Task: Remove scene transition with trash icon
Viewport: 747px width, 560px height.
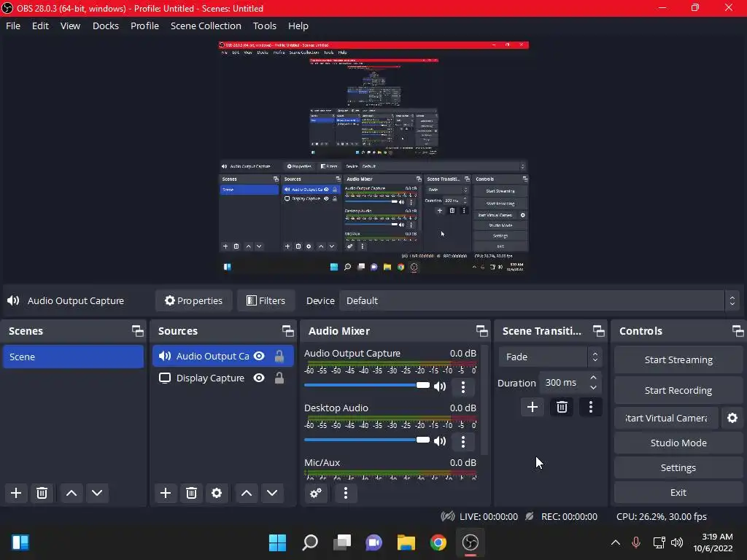Action: tap(562, 407)
